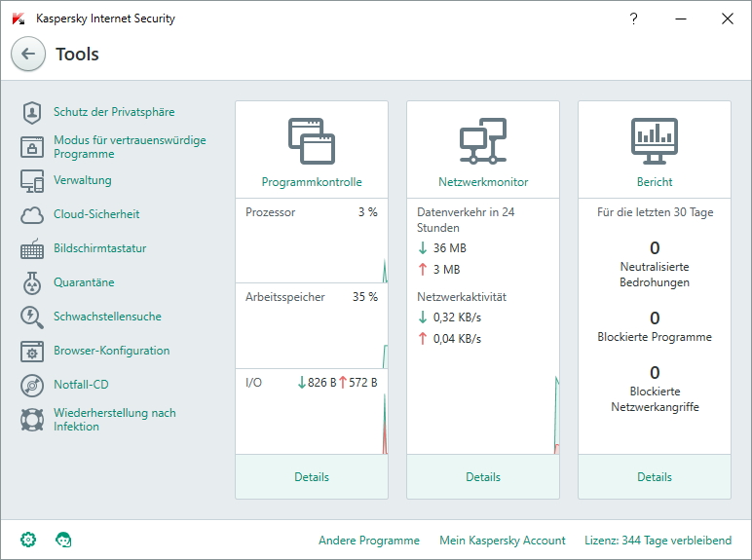
Task: Click the '572 B' I/O write value
Action: click(x=363, y=383)
